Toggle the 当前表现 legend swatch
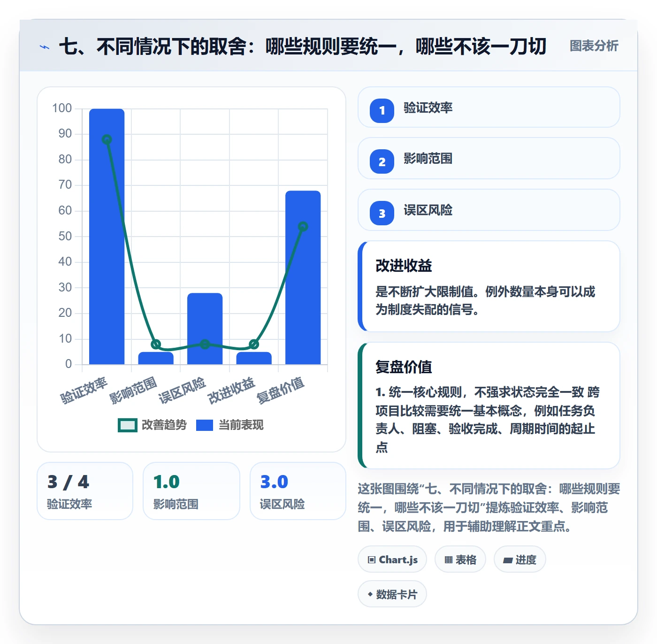This screenshot has width=657, height=644. coord(205,425)
